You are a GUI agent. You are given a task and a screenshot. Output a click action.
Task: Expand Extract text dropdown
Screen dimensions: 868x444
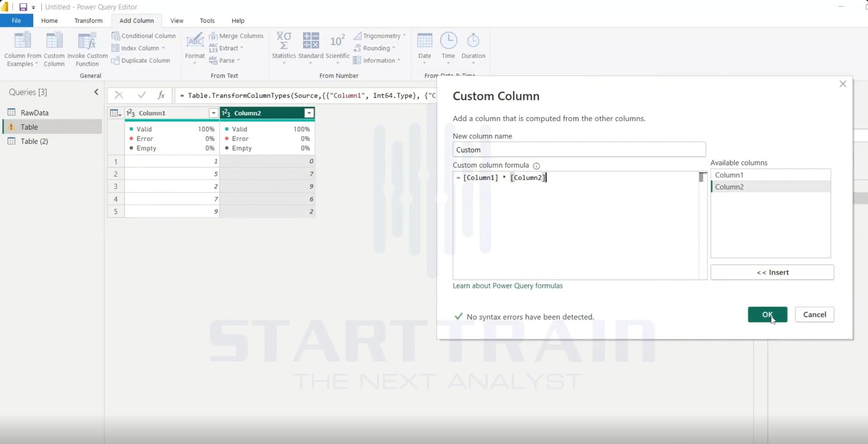pyautogui.click(x=226, y=48)
